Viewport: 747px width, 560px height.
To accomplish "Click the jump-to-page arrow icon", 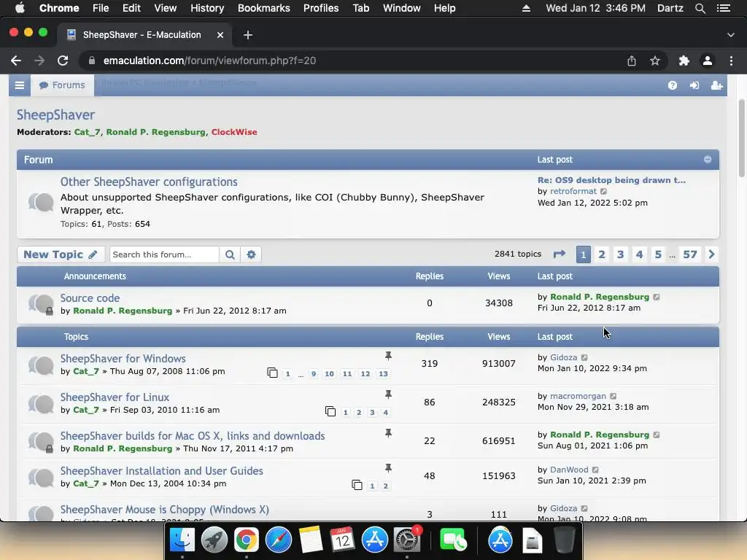I will pyautogui.click(x=560, y=254).
